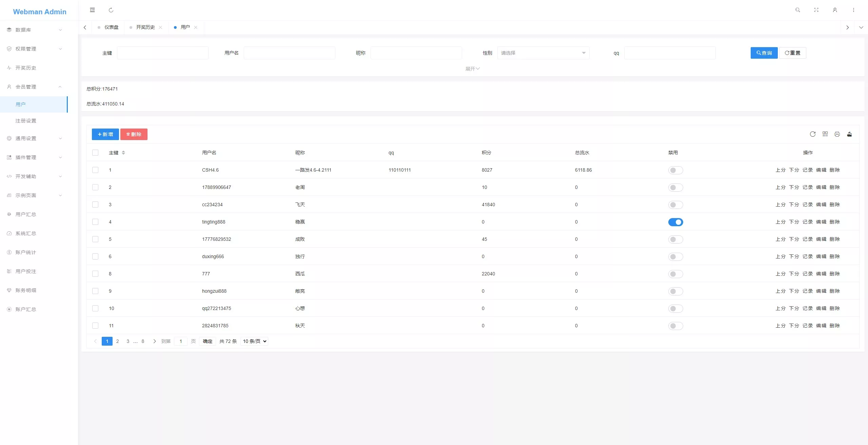Image resolution: width=868 pixels, height=445 pixels.
Task: Click the red 删除 button
Action: coord(134,134)
